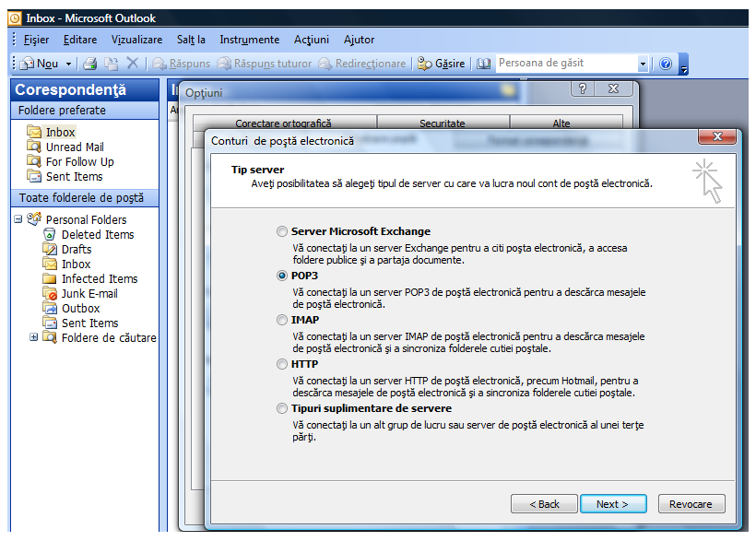Click the Delete X toolbar icon
The width and height of the screenshot is (756, 541).
pos(133,64)
